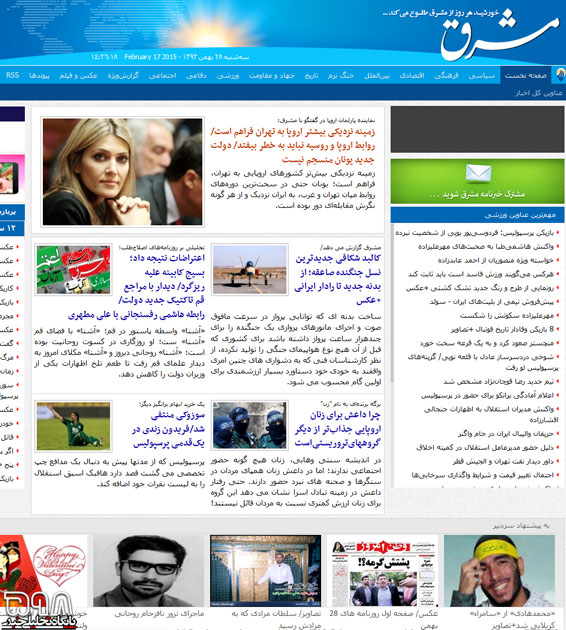
Task: Go to the بین‌الملل section
Action: (377, 75)
